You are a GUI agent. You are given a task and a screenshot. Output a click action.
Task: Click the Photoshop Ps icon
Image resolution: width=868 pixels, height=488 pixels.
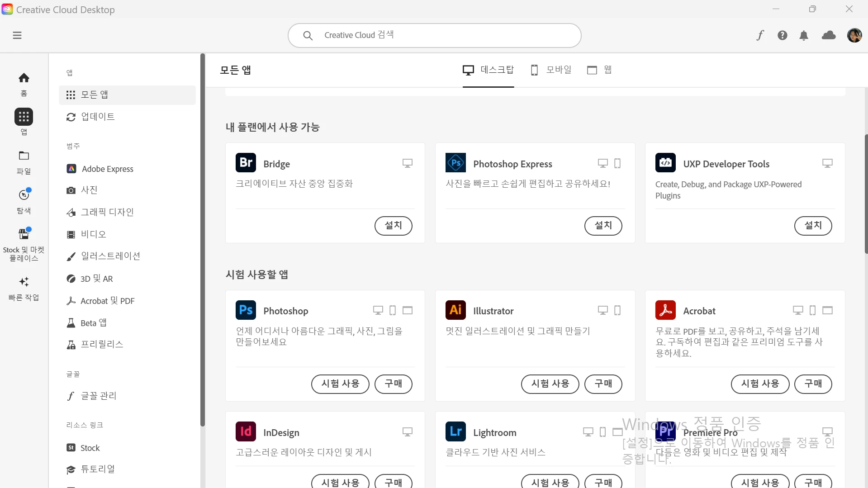pyautogui.click(x=246, y=310)
